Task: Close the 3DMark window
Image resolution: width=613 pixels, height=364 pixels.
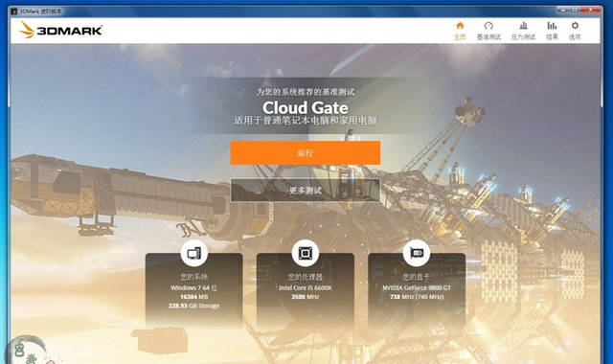Action: point(591,11)
